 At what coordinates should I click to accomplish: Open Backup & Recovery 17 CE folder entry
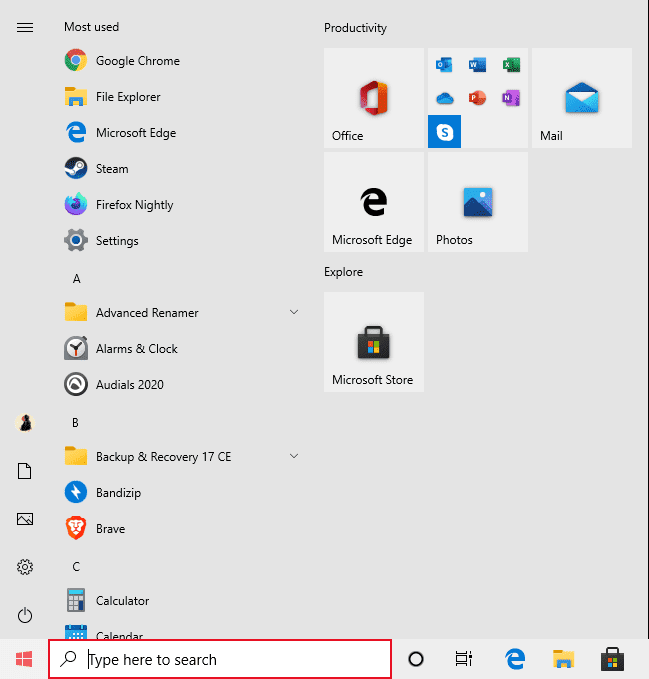tap(182, 457)
